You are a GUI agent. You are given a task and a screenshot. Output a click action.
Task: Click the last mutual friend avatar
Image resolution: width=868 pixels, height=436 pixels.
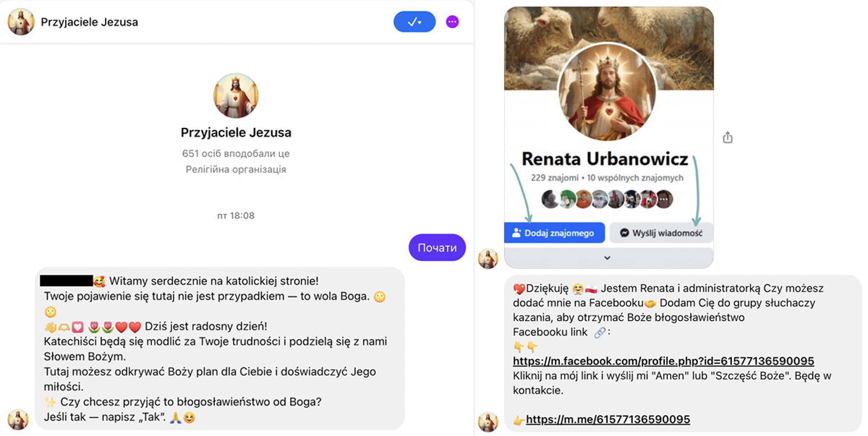[x=665, y=200]
